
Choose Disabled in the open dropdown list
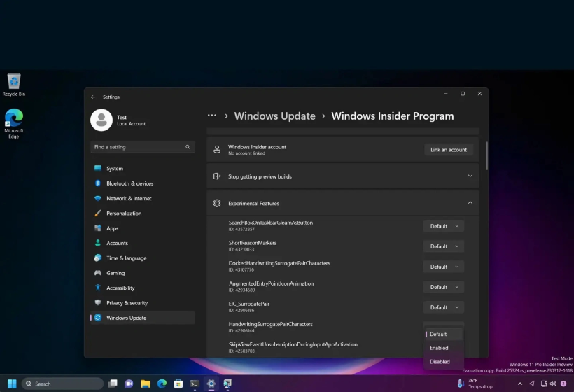(440, 362)
